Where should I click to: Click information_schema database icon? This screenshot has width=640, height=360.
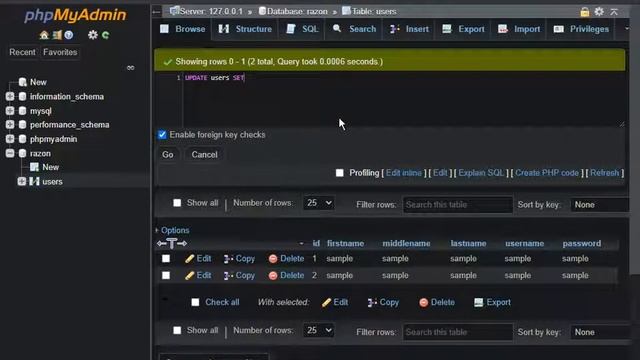22,96
